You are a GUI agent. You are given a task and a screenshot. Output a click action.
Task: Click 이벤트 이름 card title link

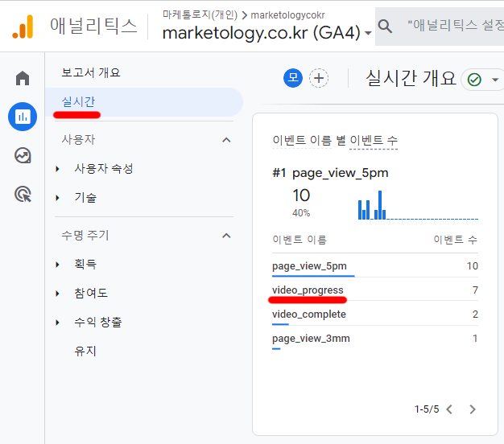coord(302,140)
